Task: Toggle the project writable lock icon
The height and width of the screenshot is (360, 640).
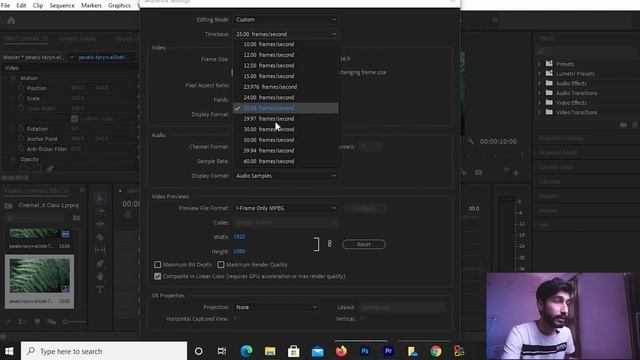Action: 8,322
